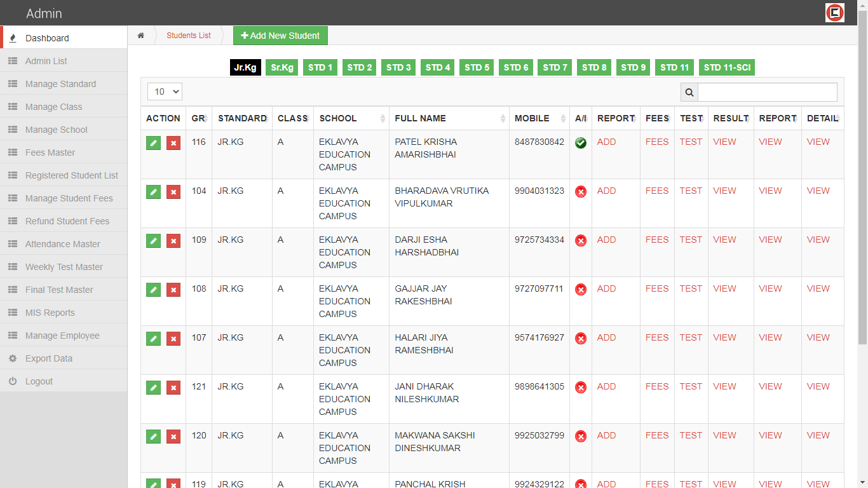Edit student Patel Krisha with pencil icon

[153, 143]
